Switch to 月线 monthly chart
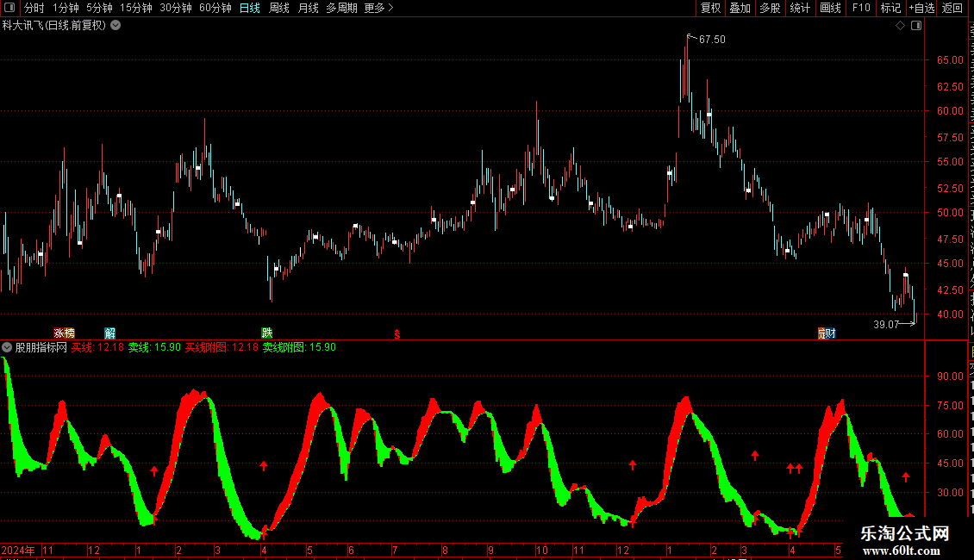974x560 pixels. pos(308,8)
